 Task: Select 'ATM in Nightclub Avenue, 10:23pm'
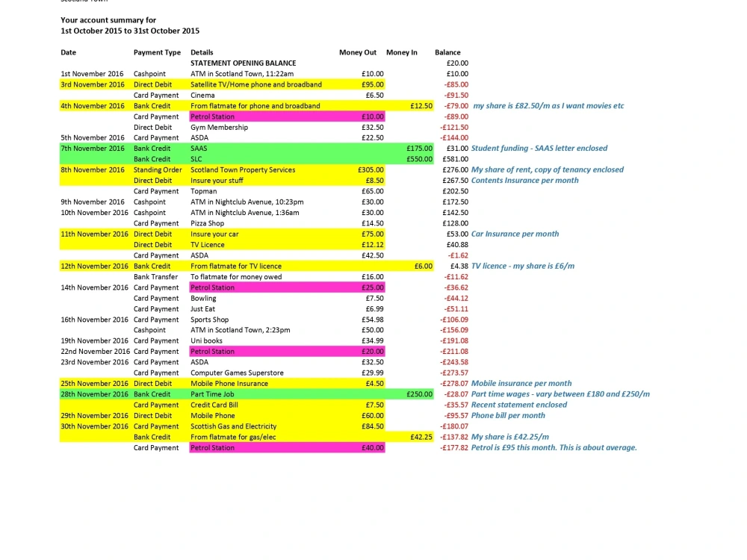(247, 202)
